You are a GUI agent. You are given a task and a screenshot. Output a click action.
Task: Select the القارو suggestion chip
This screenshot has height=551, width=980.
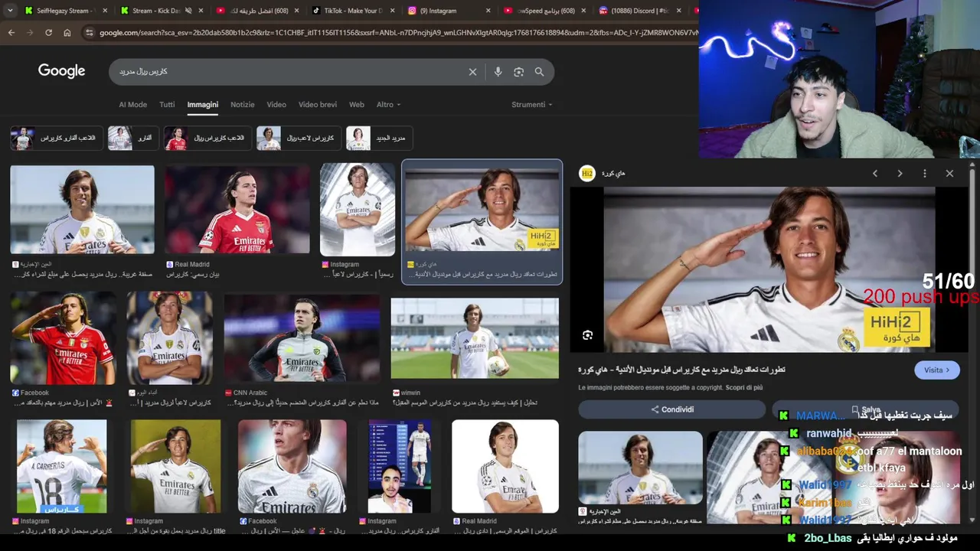[133, 139]
